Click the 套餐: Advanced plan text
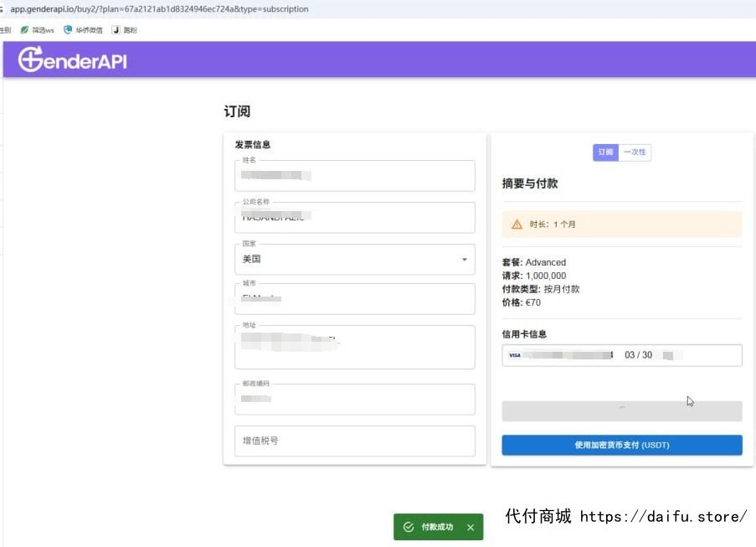Screen dimensions: 756x547 534,262
